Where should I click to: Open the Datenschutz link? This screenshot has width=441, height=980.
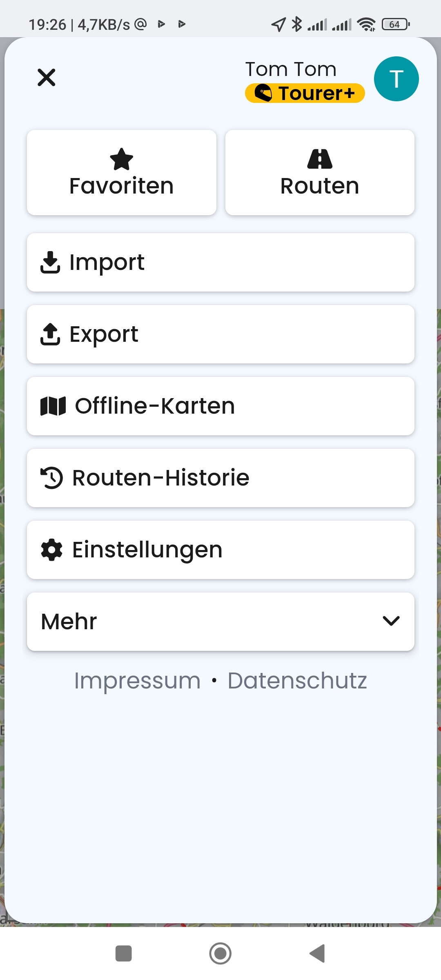(297, 681)
